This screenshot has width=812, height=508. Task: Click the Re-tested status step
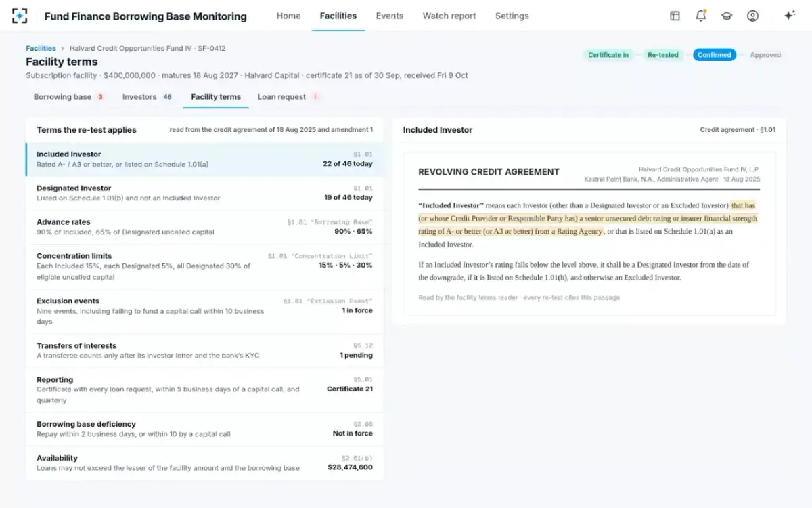pos(662,55)
